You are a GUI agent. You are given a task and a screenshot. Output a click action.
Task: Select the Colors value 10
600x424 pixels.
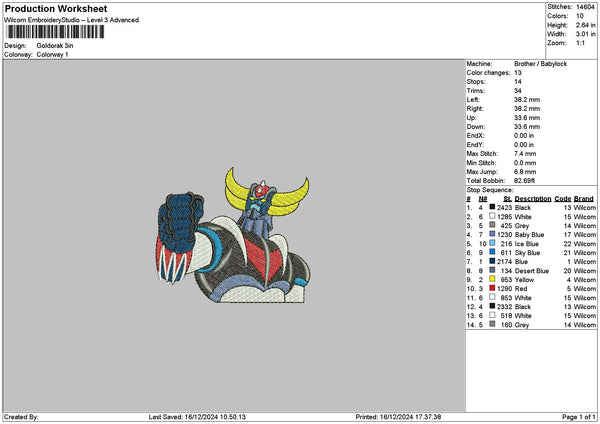point(580,16)
